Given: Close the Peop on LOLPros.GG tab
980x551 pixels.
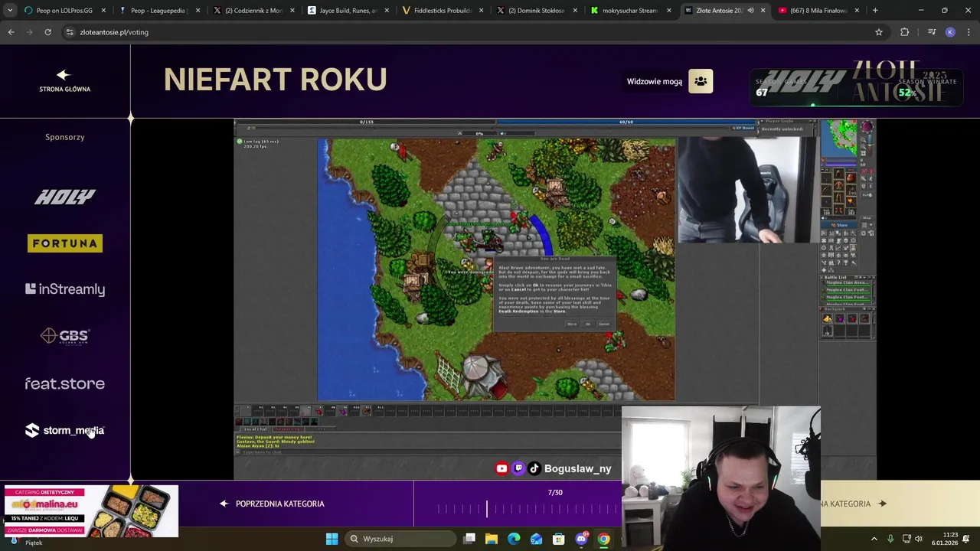Looking at the screenshot, I should (x=103, y=11).
